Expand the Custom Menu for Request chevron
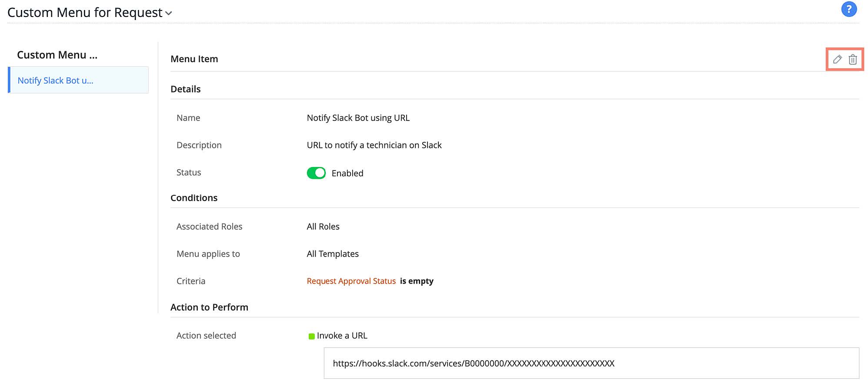 (x=169, y=13)
